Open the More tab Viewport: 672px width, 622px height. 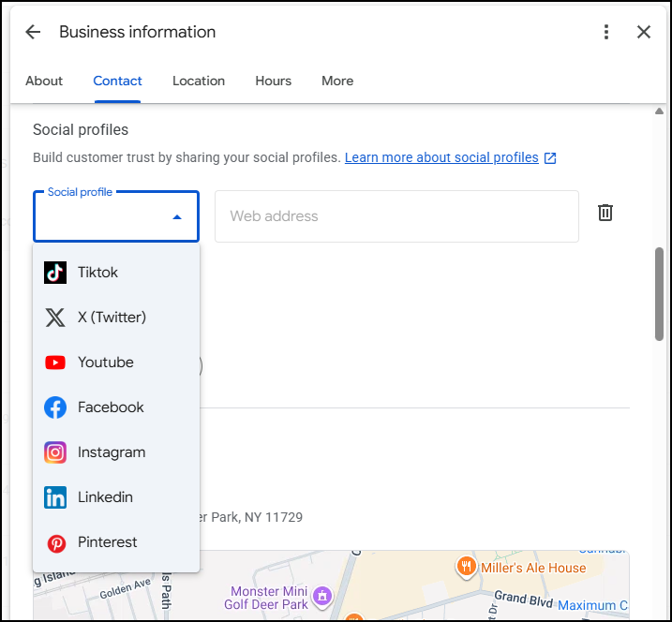(x=337, y=81)
